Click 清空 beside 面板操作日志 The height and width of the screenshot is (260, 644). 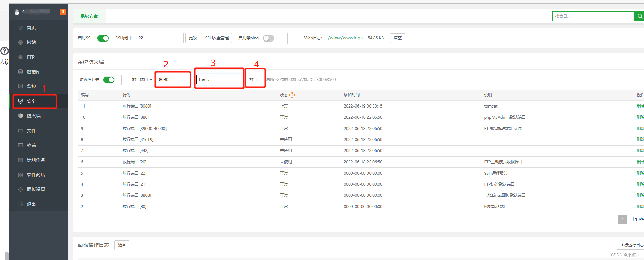tap(122, 245)
